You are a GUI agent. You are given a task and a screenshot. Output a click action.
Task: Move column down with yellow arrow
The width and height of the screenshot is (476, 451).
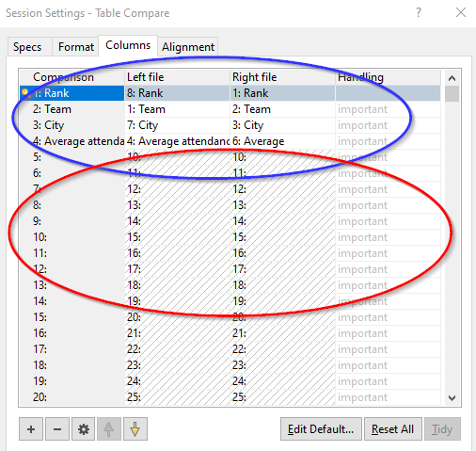135,428
